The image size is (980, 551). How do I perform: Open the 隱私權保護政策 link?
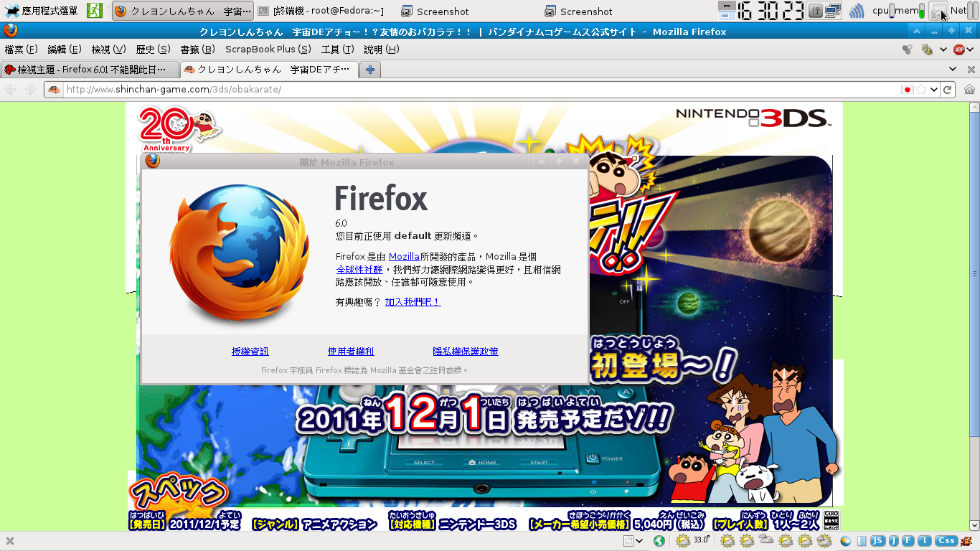[466, 352]
